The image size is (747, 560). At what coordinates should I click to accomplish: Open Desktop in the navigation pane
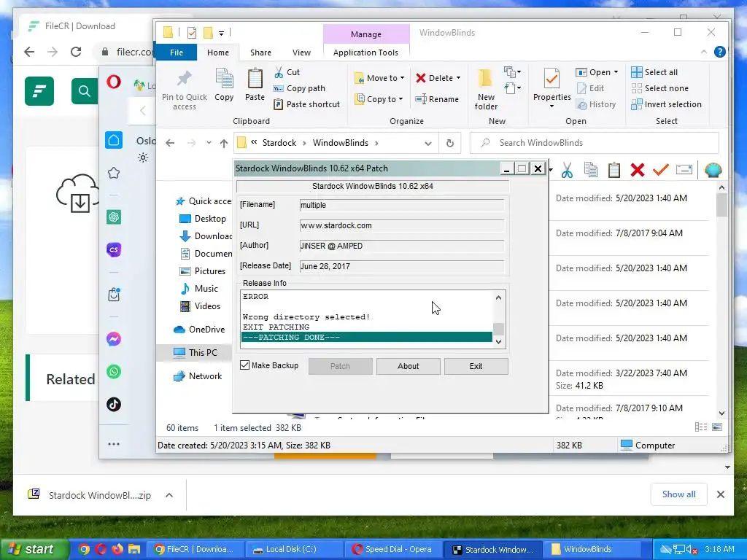pyautogui.click(x=202, y=219)
